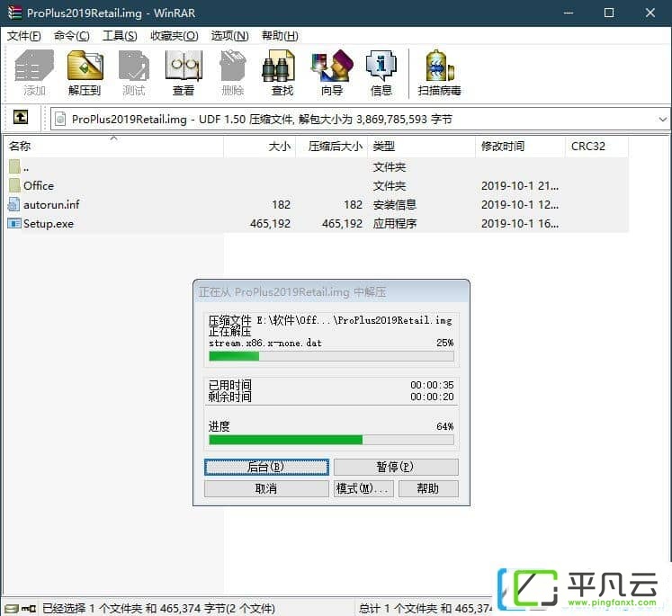The image size is (672, 616).
Task: Click the Info (信息) toolbar icon
Action: click(381, 73)
